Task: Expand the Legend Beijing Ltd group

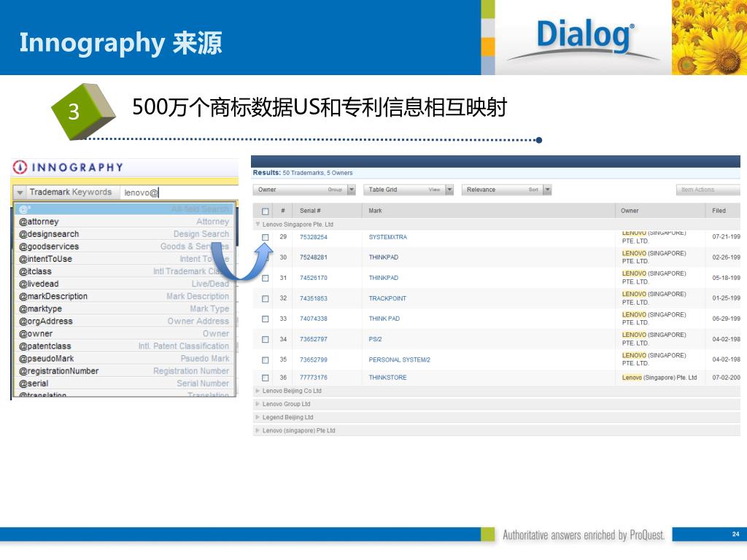Action: (x=258, y=417)
